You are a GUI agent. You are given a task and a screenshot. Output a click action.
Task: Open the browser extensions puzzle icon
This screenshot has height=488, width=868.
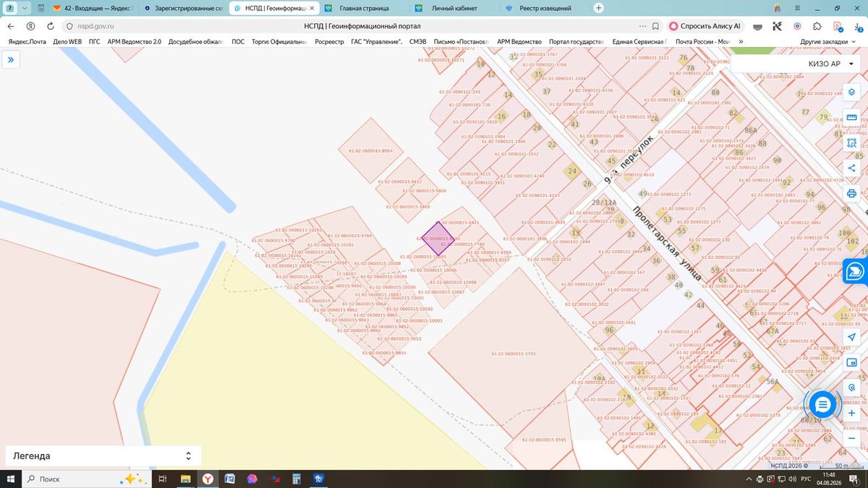pos(817,26)
